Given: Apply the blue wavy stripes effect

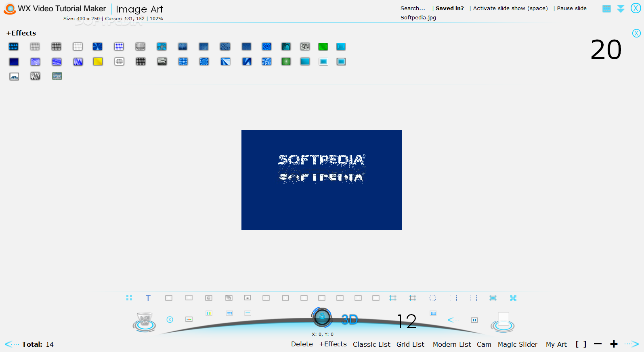Looking at the screenshot, I should [57, 62].
